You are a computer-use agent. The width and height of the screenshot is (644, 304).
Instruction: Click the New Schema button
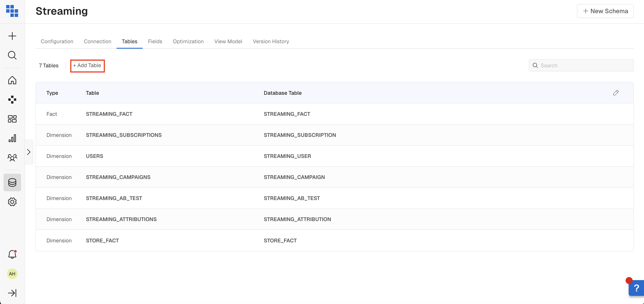605,11
